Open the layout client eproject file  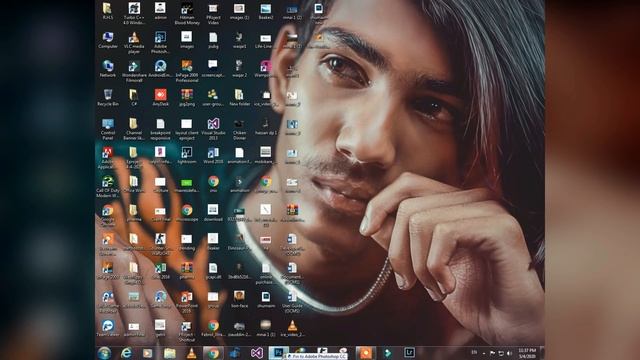click(x=187, y=129)
